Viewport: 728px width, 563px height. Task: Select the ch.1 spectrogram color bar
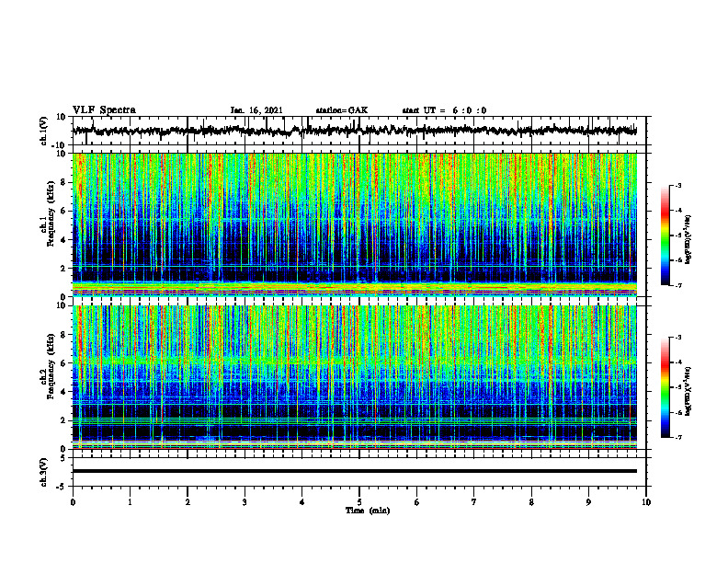click(x=665, y=236)
